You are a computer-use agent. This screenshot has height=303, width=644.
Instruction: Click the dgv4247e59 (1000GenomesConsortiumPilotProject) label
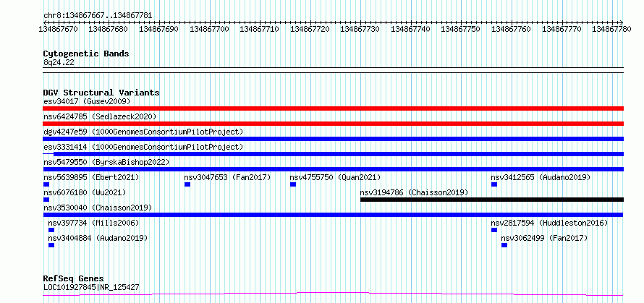coord(143,132)
